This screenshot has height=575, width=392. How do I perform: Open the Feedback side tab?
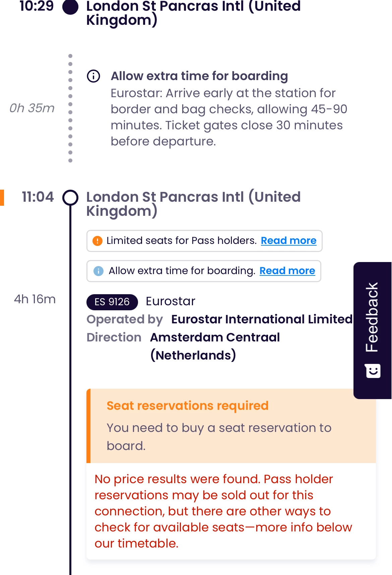tap(372, 317)
